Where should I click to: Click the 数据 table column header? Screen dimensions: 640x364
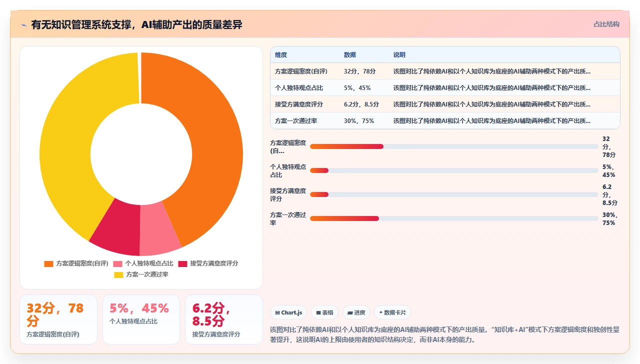(x=350, y=55)
